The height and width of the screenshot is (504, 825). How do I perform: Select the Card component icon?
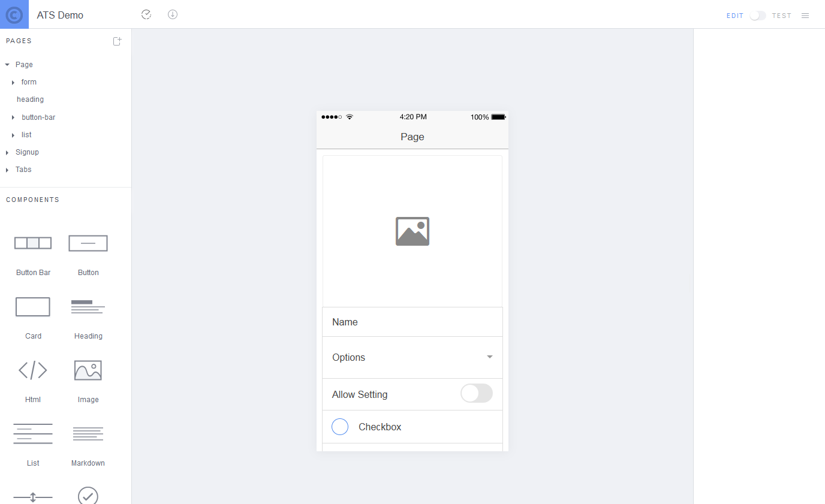[33, 306]
